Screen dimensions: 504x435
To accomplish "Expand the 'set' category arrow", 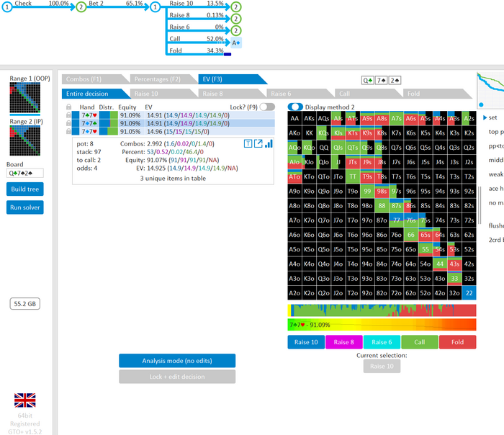I will [485, 117].
